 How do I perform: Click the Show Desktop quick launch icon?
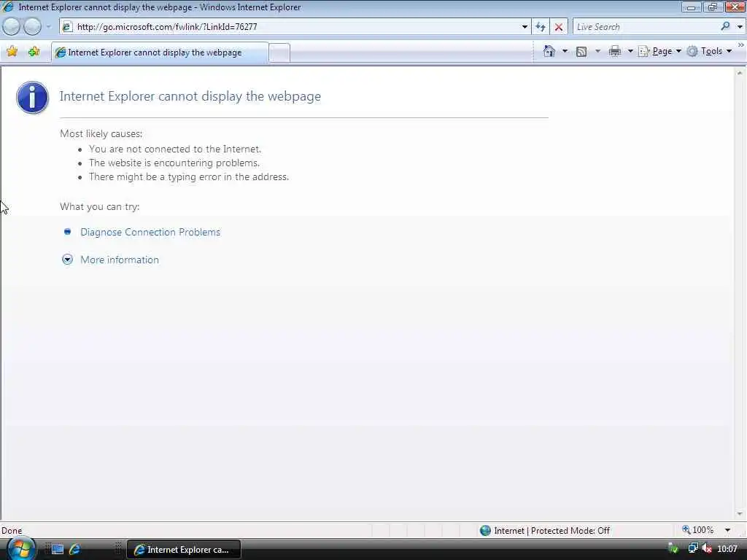(x=58, y=550)
